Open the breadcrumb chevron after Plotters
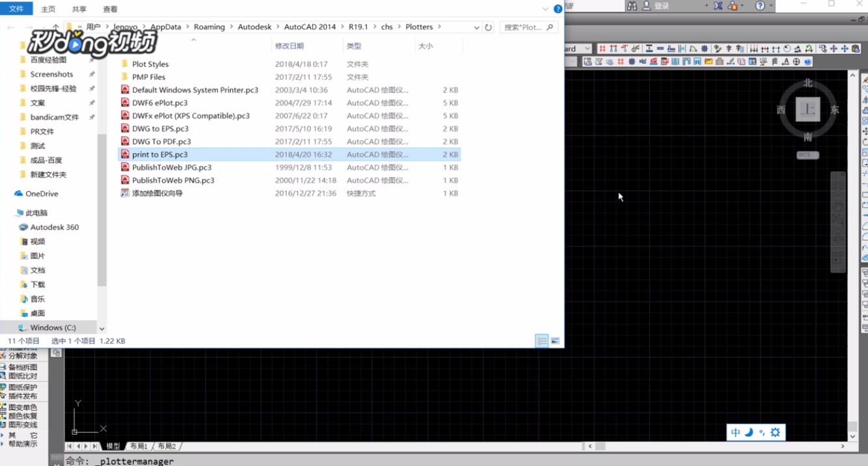 (439, 27)
